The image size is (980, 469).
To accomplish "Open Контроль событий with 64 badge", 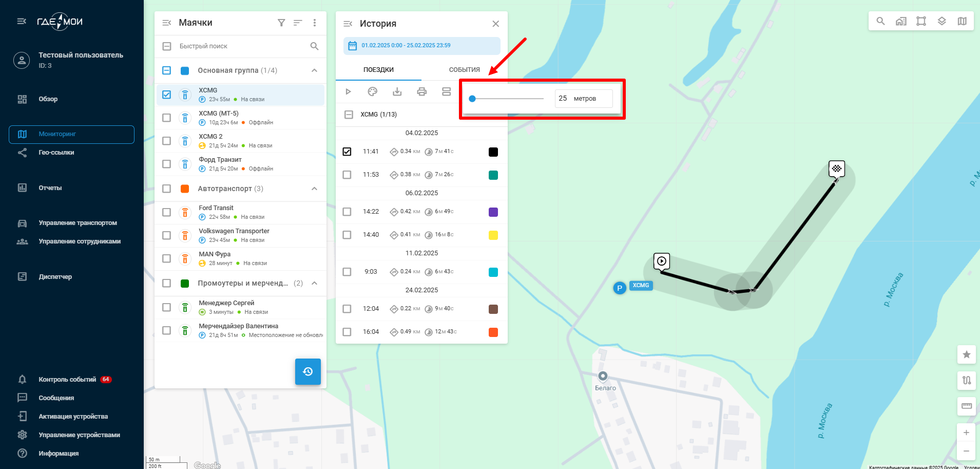I will [x=67, y=380].
